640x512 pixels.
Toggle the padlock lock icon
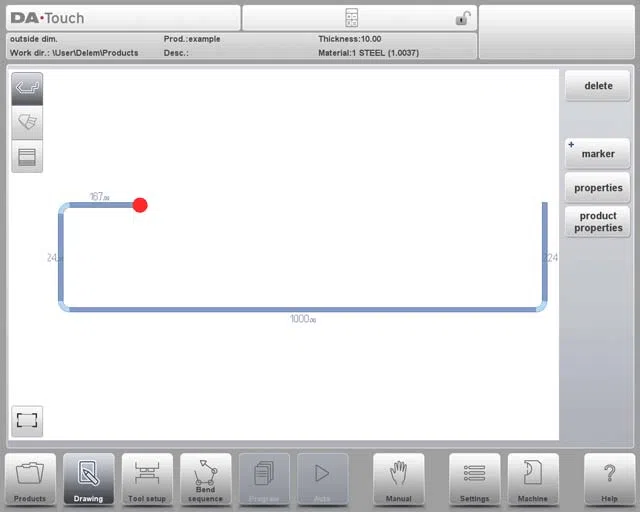[x=463, y=18]
